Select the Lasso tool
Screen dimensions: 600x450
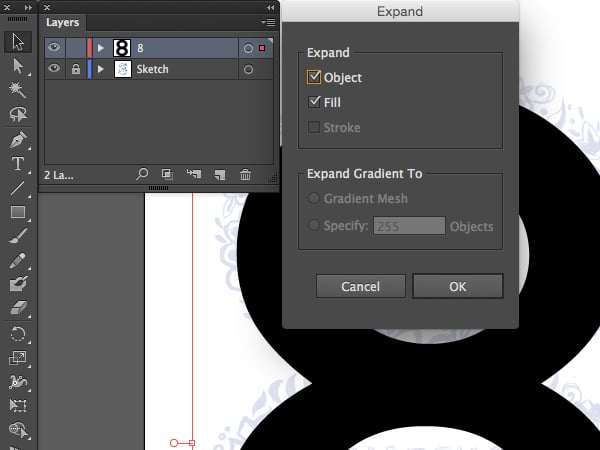pyautogui.click(x=18, y=114)
